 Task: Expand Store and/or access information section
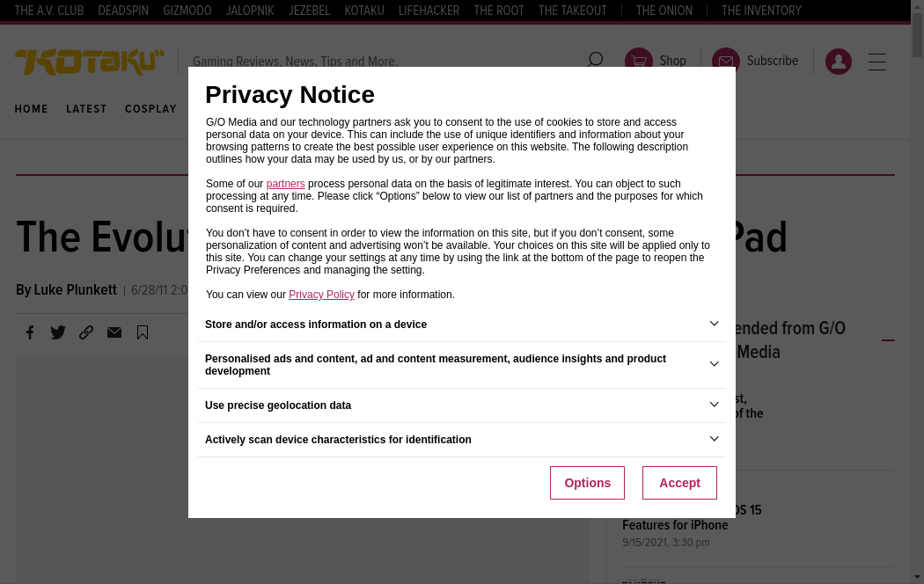click(x=714, y=324)
